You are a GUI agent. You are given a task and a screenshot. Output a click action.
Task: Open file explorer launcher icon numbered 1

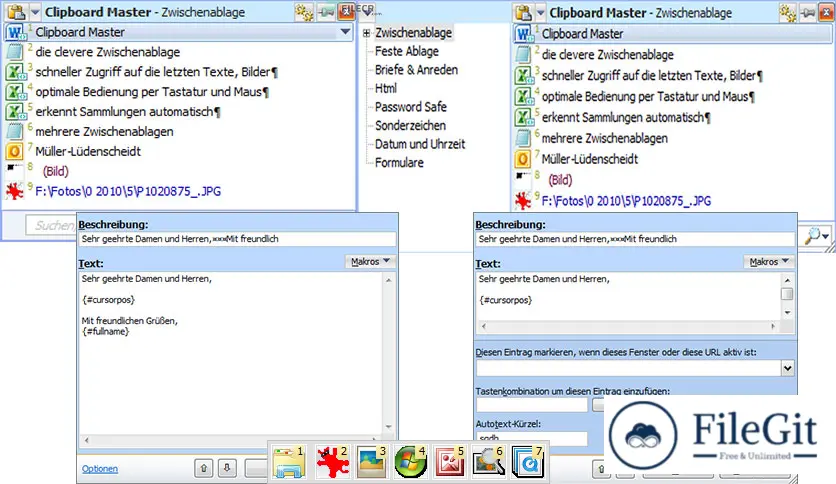coord(288,462)
